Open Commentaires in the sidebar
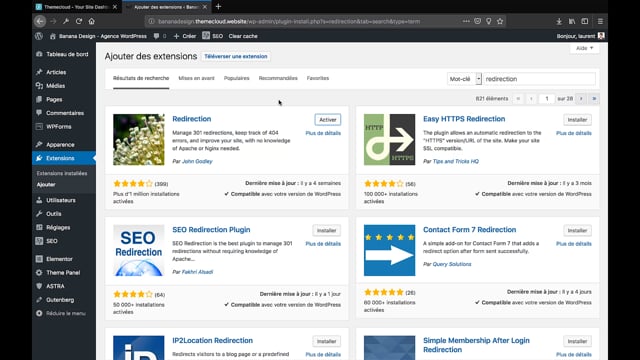640x360 pixels. click(x=64, y=113)
